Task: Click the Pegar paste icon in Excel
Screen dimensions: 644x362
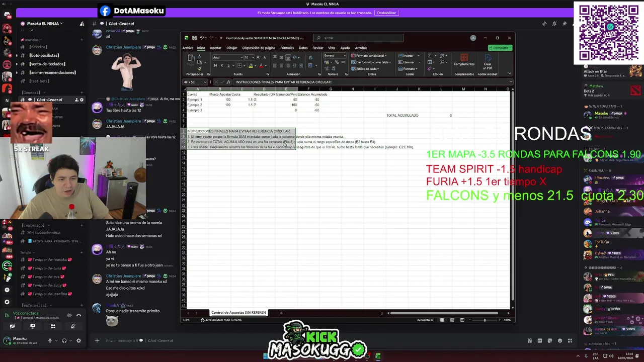Action: [191, 61]
